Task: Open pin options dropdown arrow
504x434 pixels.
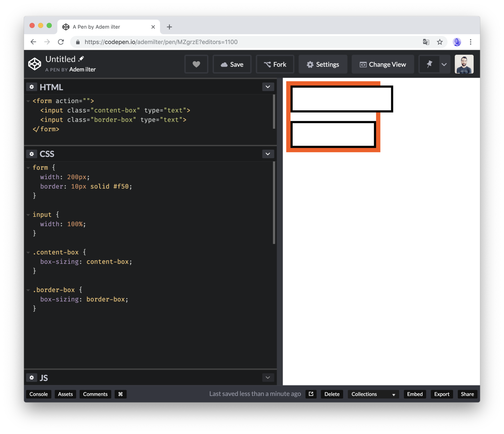Action: [444, 64]
